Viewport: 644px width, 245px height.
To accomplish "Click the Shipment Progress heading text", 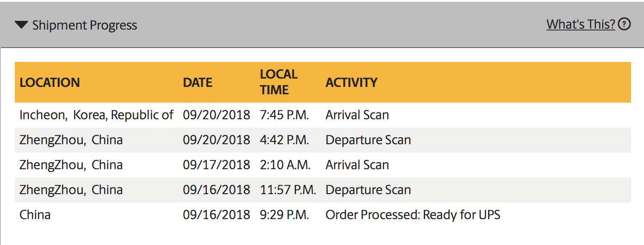I will (85, 25).
